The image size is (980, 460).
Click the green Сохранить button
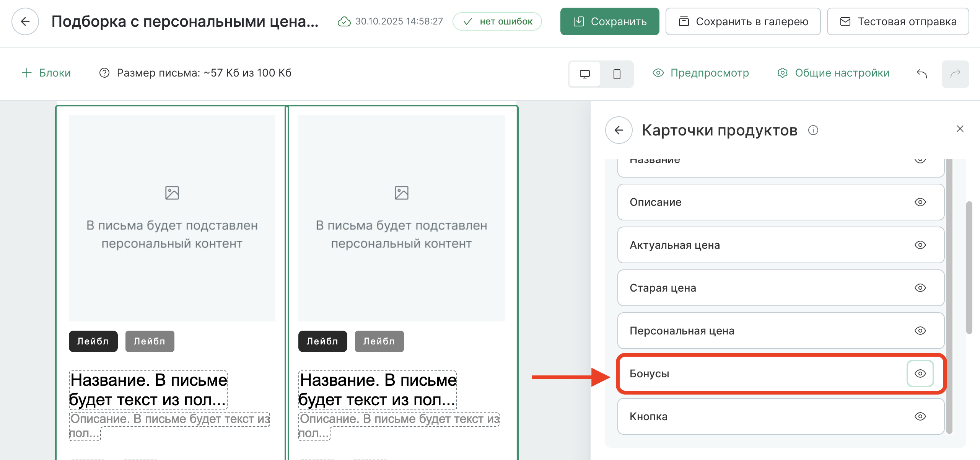coord(609,21)
